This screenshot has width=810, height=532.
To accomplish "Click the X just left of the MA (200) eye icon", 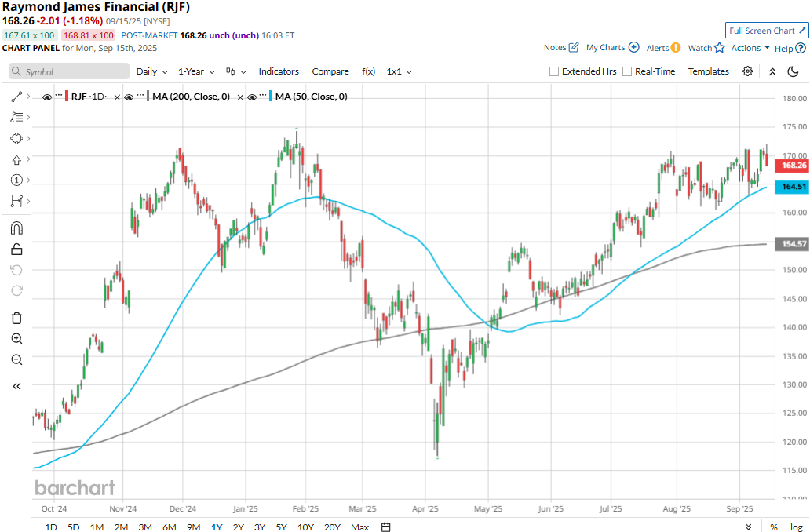I will point(117,97).
